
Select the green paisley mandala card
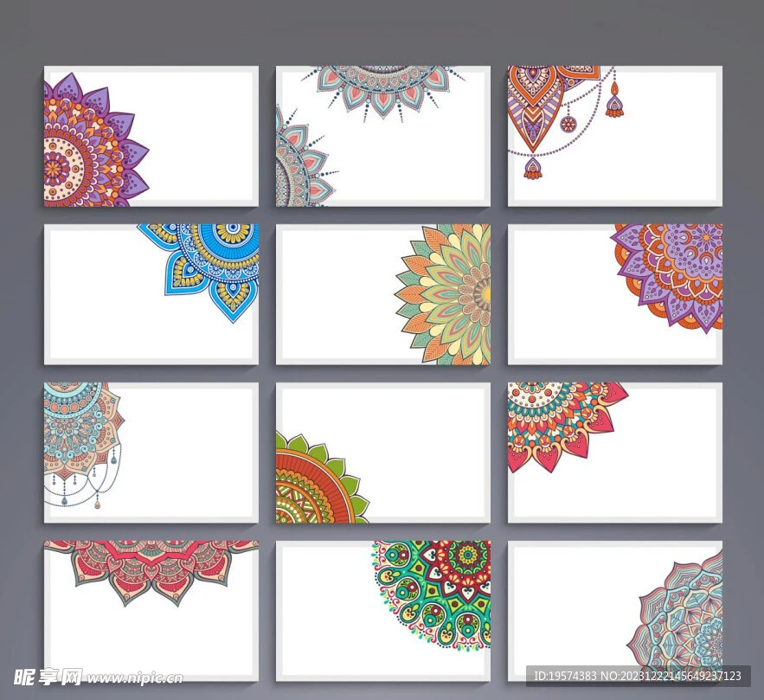coord(383,611)
